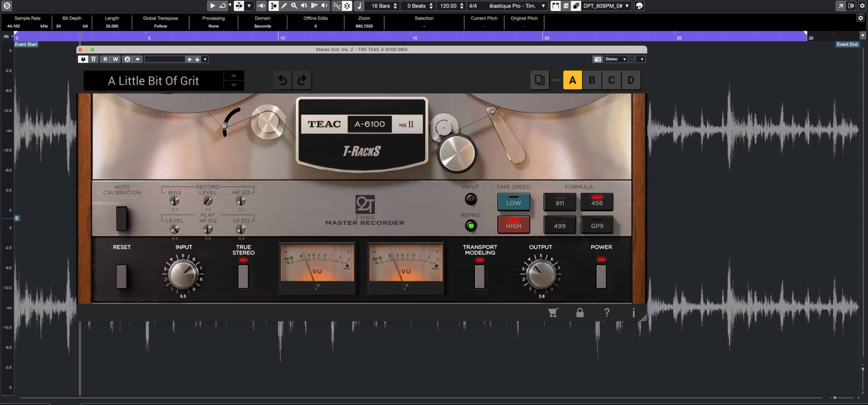868x405 pixels.
Task: Toggle musical mode note icon
Action: 360,6
